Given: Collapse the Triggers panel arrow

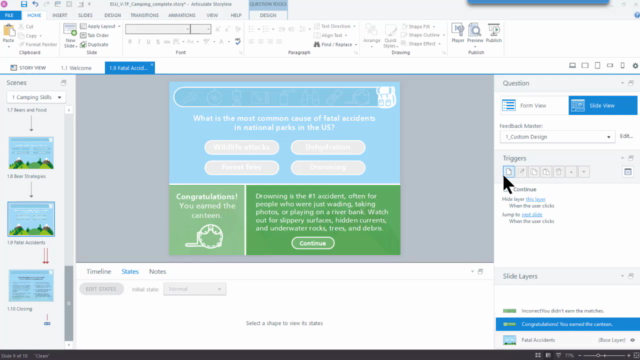Looking at the screenshot, I should tap(622, 158).
